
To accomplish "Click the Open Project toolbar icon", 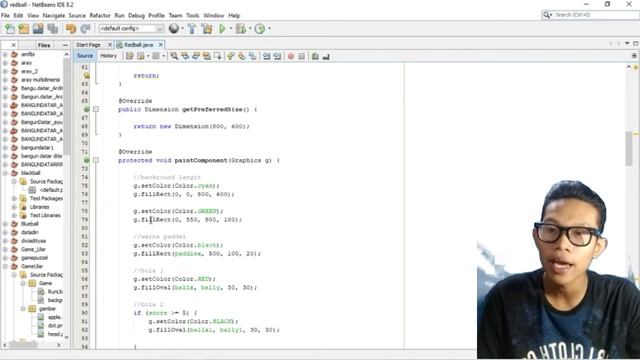I will coord(38,29).
